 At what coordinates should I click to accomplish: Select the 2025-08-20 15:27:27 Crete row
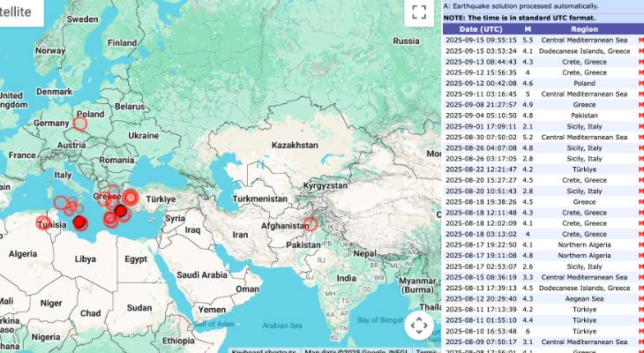pyautogui.click(x=543, y=180)
